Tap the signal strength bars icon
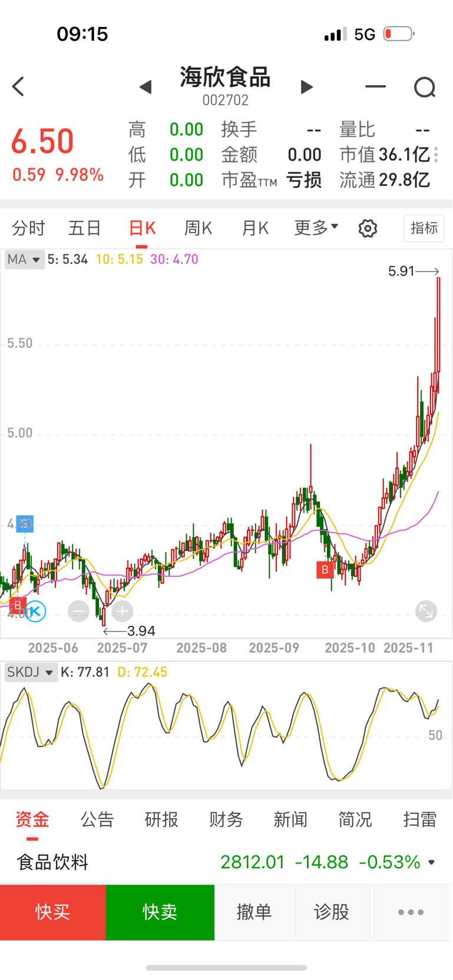 (335, 34)
